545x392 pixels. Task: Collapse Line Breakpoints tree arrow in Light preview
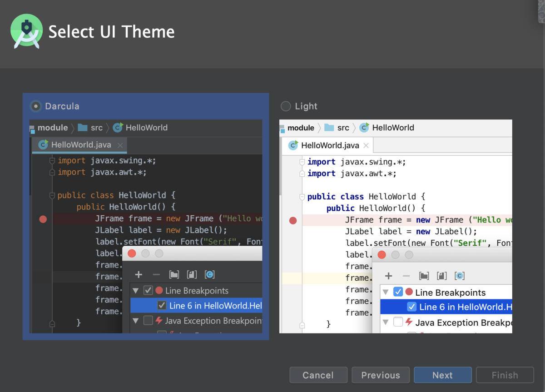(385, 292)
